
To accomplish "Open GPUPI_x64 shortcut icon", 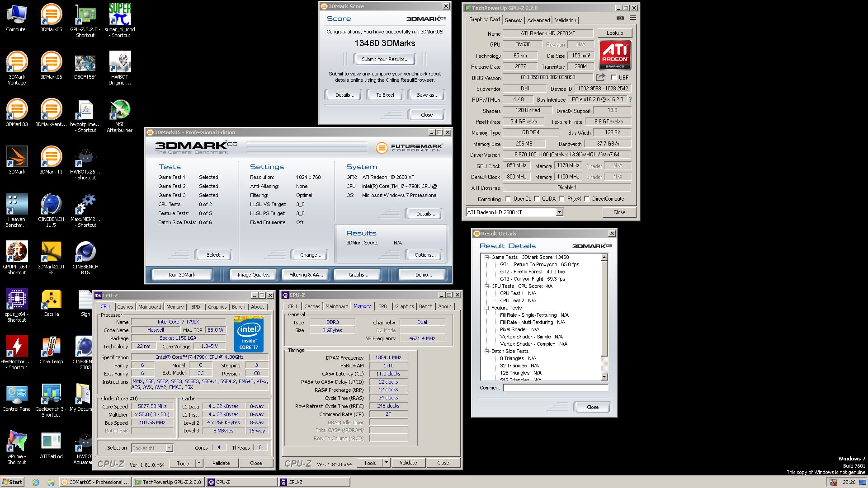I will point(17,258).
